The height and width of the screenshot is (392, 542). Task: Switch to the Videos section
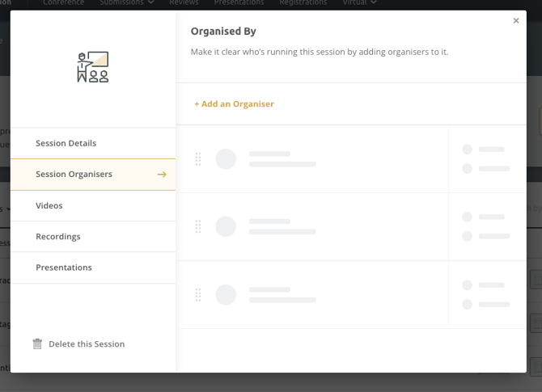[x=49, y=205]
